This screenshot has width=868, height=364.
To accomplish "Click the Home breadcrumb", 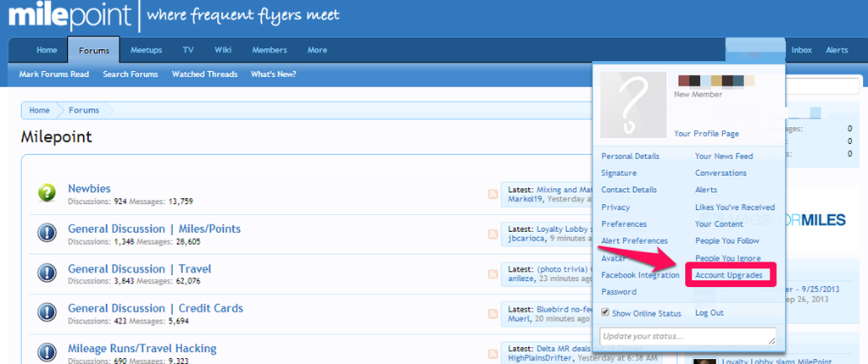I will click(x=39, y=110).
